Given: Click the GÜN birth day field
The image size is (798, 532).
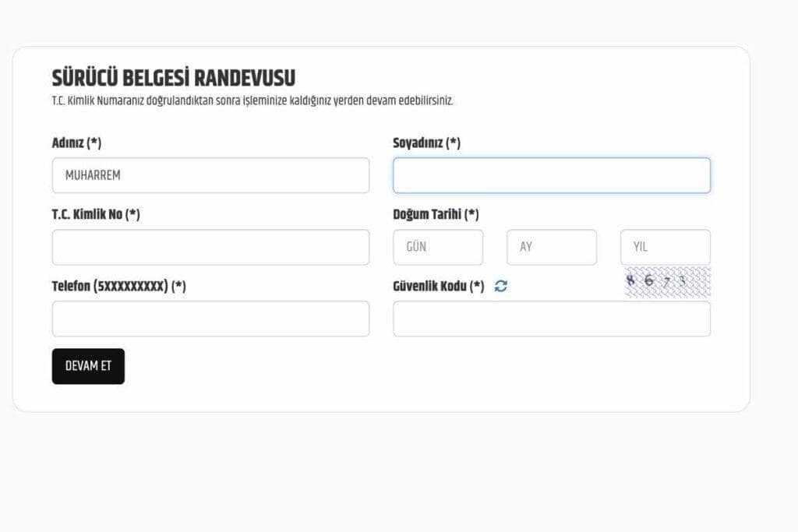Looking at the screenshot, I should coord(438,247).
